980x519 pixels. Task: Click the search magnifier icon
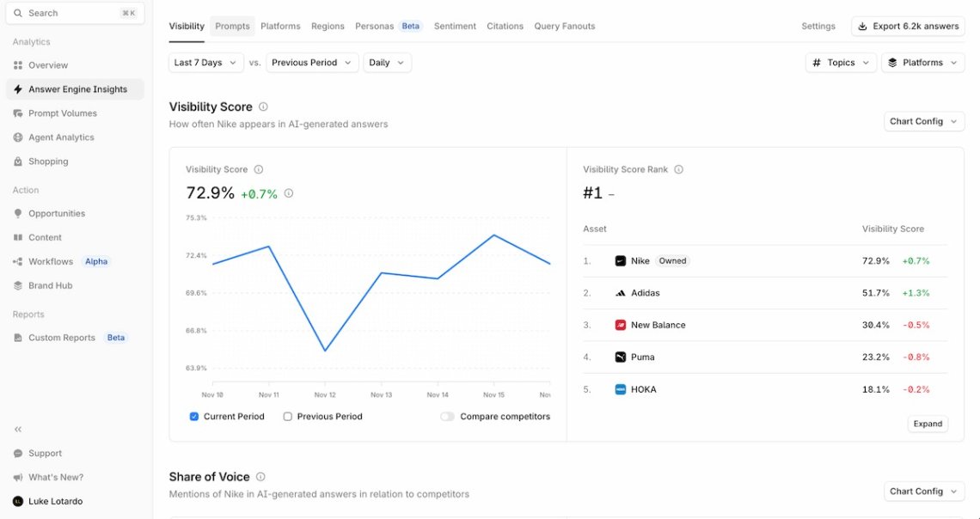pos(17,13)
